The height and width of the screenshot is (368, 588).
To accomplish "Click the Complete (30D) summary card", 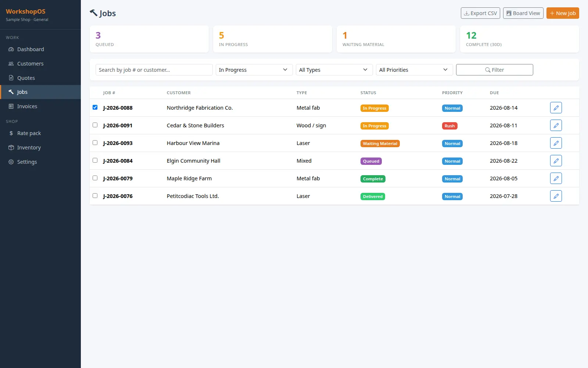I will coord(520,39).
